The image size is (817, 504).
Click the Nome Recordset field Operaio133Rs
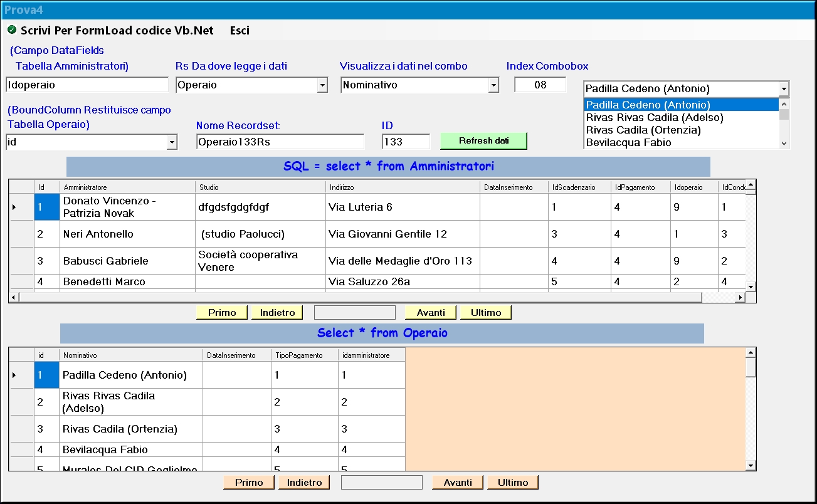click(280, 142)
